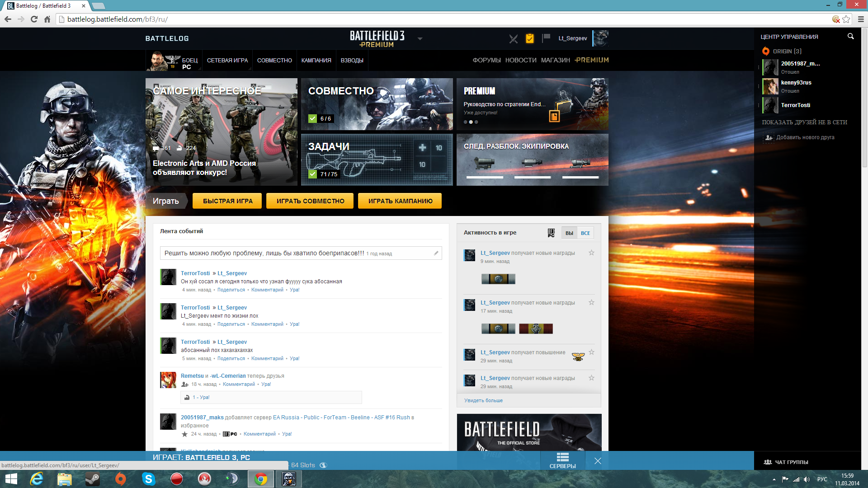The height and width of the screenshot is (488, 868).
Task: Open ЧАТ ГРУППЫ group chat
Action: (786, 462)
